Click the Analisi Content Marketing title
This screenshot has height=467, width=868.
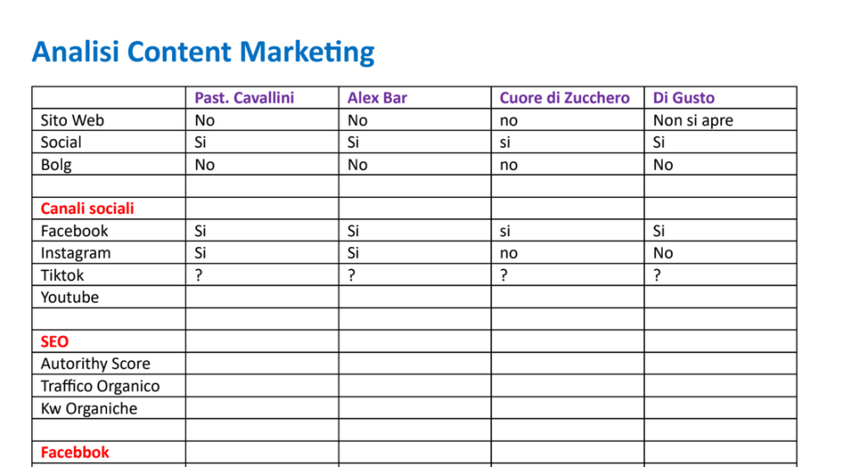point(203,52)
